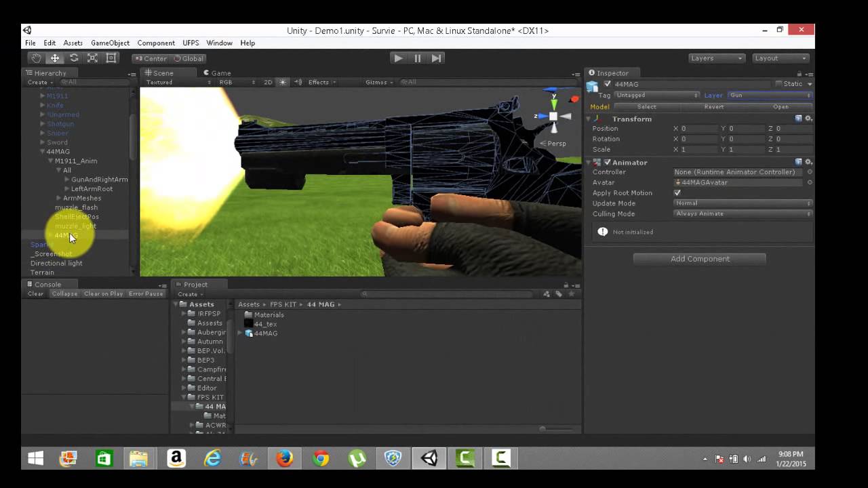
Task: Toggle Animator component enabled checkbox
Action: click(x=607, y=163)
